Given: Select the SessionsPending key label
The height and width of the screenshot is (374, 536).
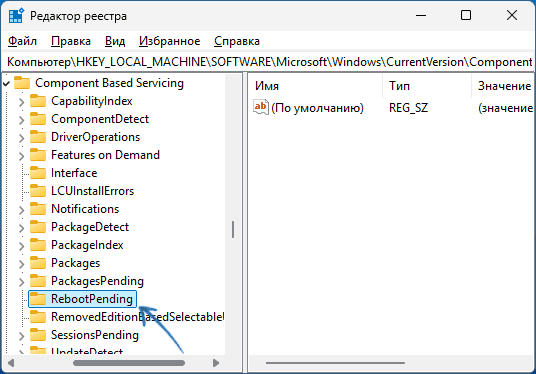Looking at the screenshot, I should click(95, 335).
